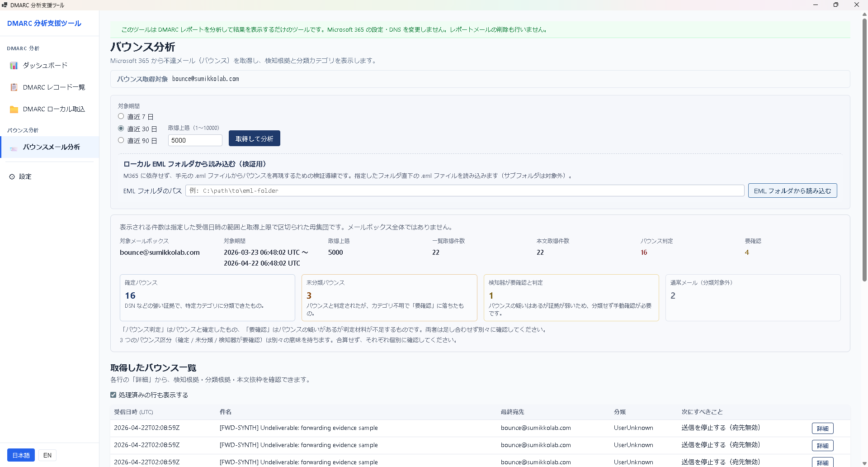The width and height of the screenshot is (868, 467).
Task: Click the 次にすべきこと column header
Action: (x=702, y=412)
